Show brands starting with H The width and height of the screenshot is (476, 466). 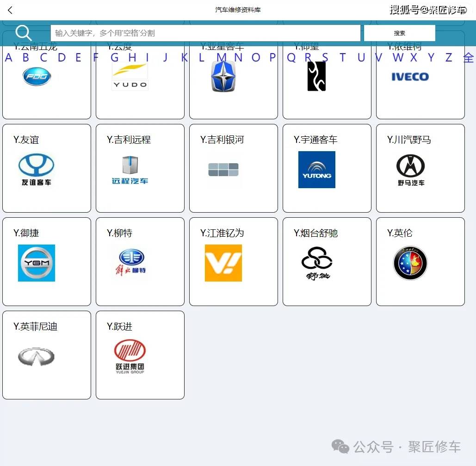[132, 57]
